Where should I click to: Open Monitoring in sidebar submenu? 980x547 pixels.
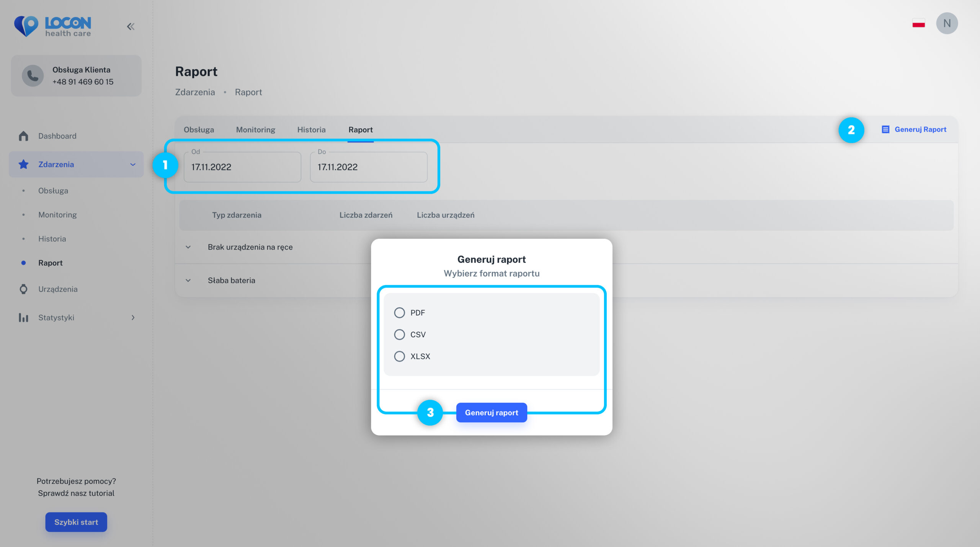click(57, 215)
